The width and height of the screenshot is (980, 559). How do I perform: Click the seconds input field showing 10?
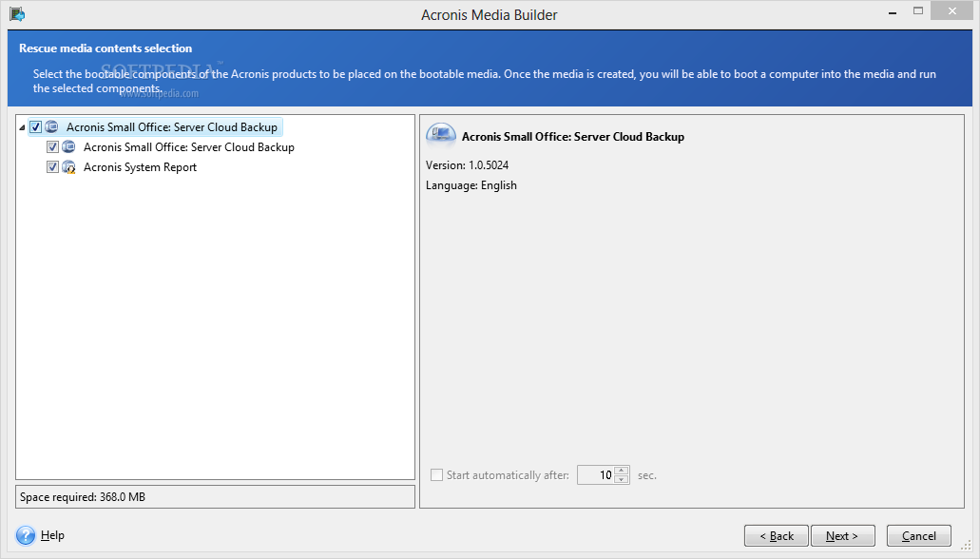point(596,475)
